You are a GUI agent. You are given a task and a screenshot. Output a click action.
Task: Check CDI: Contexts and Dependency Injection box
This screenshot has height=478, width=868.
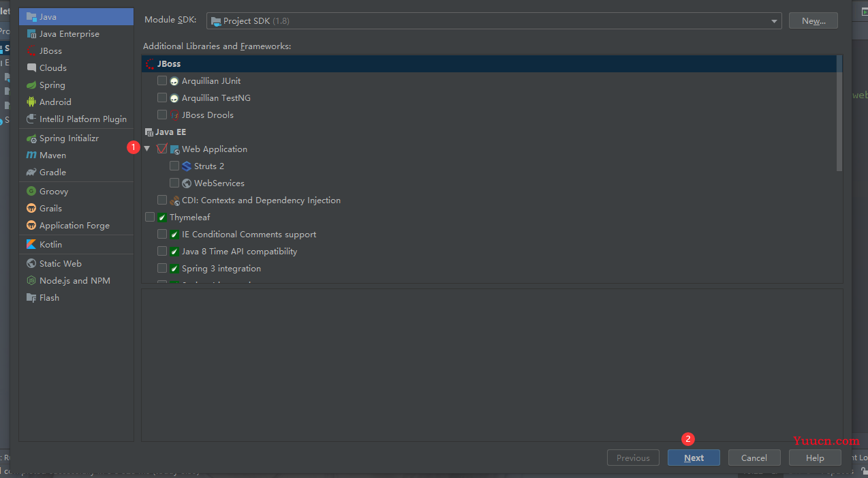(162, 200)
